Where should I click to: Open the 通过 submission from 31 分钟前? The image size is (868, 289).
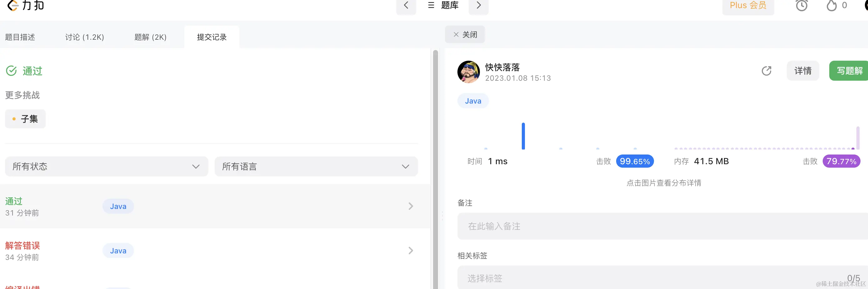click(x=215, y=206)
